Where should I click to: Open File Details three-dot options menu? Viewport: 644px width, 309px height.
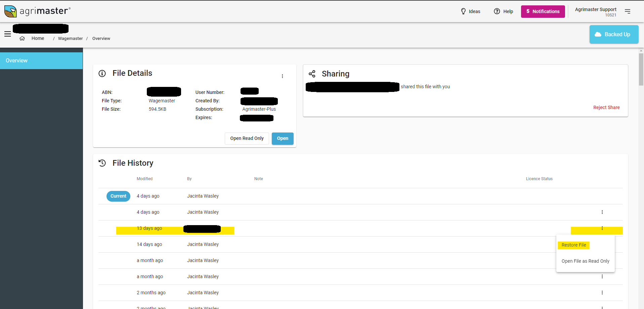282,76
